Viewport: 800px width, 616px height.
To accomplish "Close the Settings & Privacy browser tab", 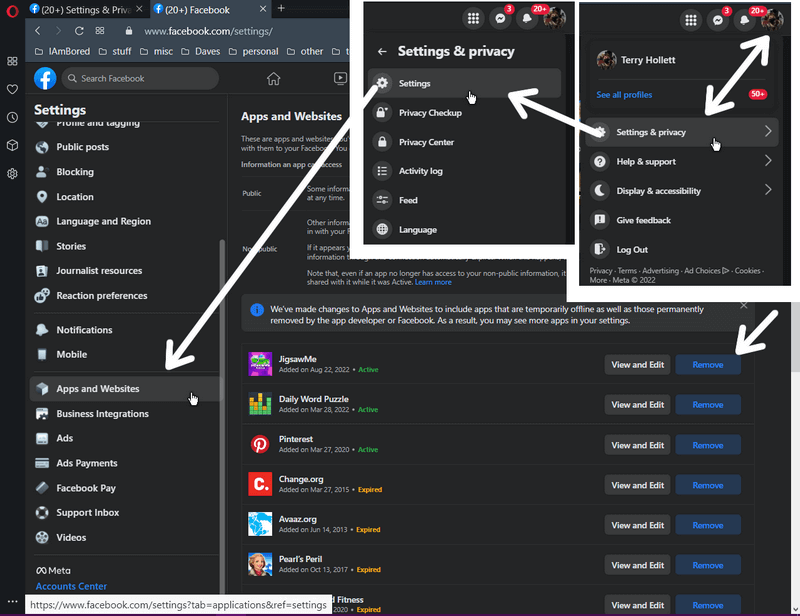I will (139, 9).
